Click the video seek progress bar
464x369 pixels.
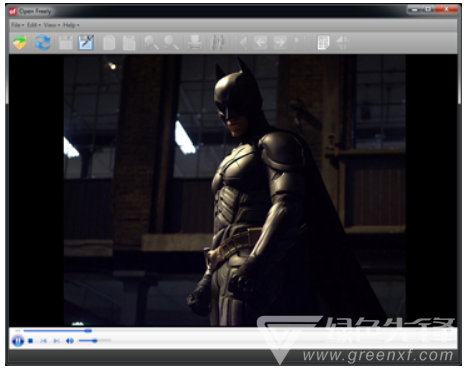pyautogui.click(x=233, y=331)
